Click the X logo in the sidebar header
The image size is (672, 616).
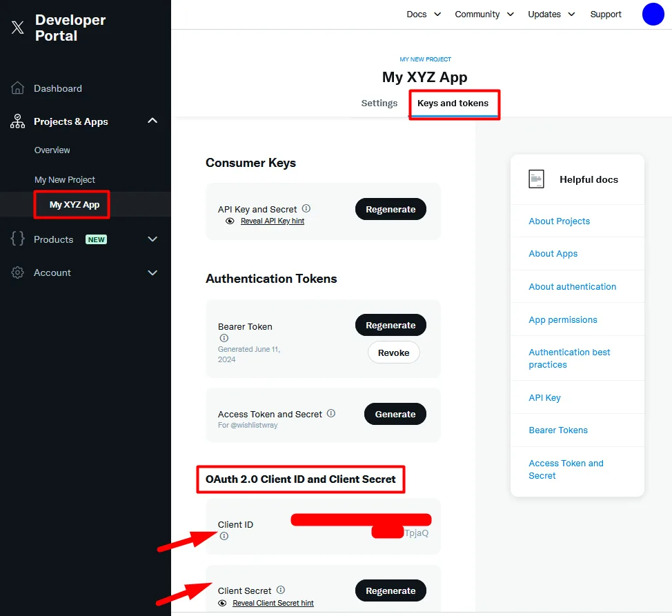pos(17,28)
